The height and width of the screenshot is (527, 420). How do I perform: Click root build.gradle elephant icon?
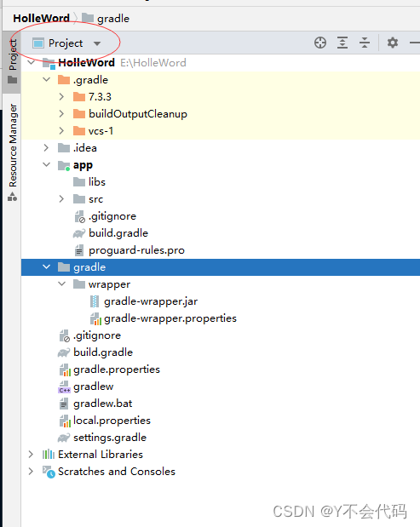64,352
